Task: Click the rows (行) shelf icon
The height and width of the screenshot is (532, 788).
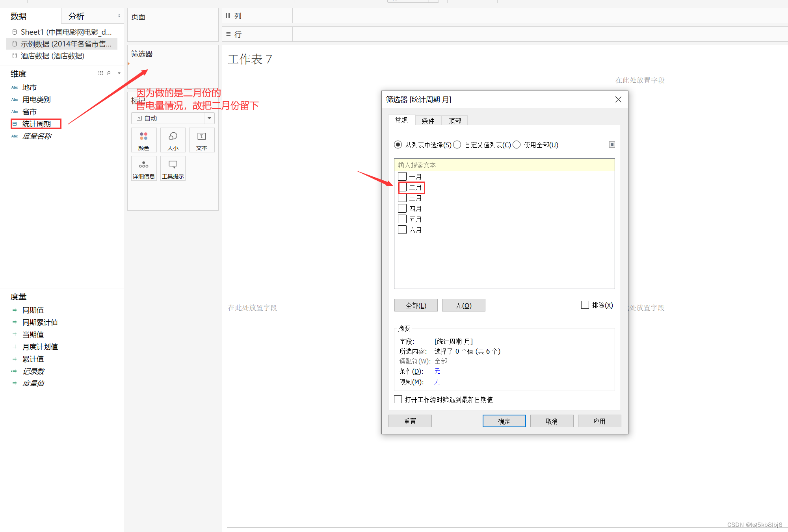Action: point(228,34)
